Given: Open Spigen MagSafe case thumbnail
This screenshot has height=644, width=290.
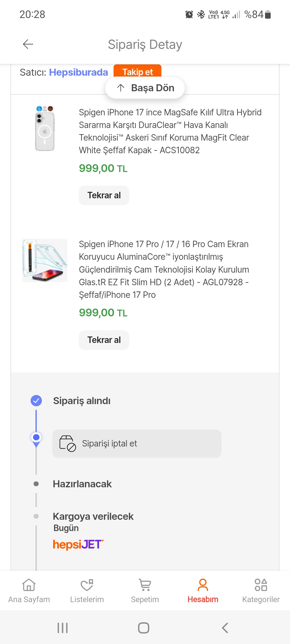Looking at the screenshot, I should tap(45, 128).
